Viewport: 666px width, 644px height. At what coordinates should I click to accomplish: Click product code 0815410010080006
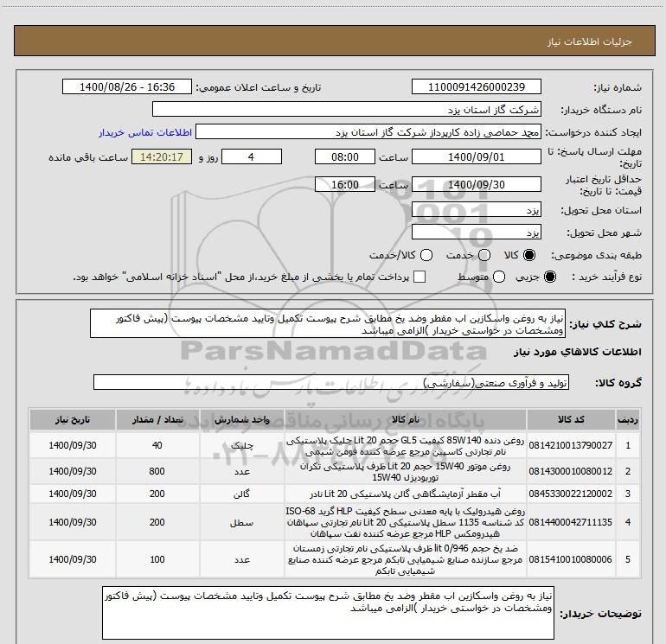[x=571, y=559]
